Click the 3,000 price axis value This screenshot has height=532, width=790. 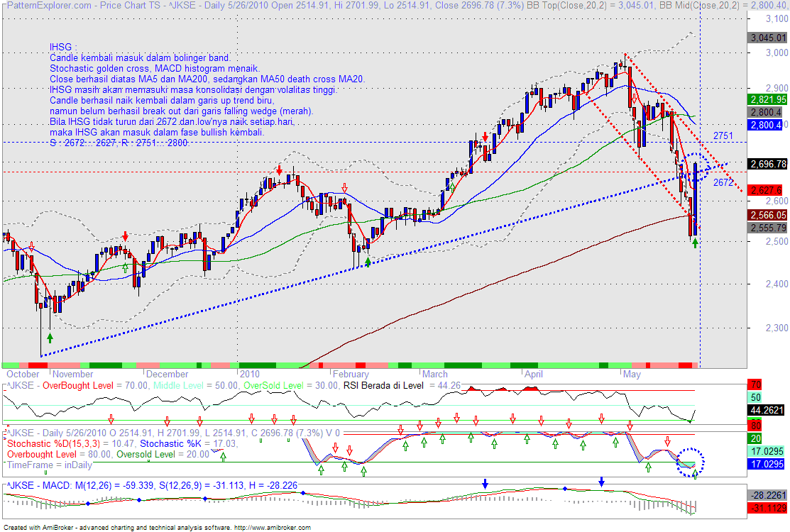[777, 53]
